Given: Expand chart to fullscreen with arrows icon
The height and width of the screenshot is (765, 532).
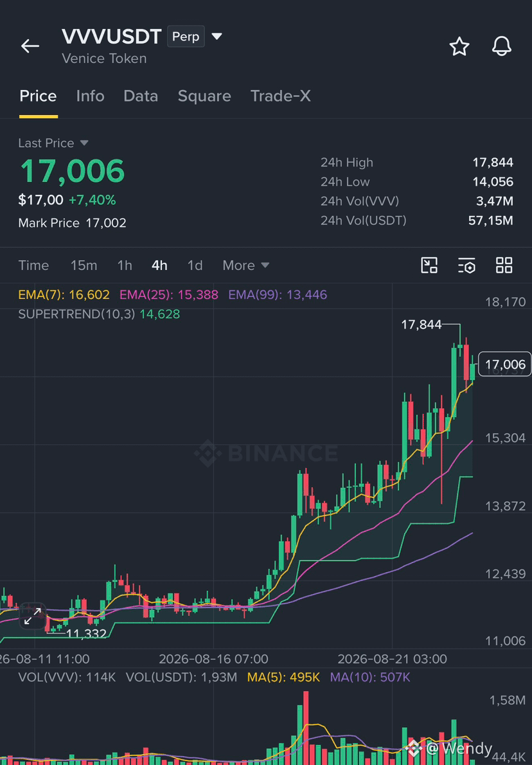Looking at the screenshot, I should [x=33, y=616].
